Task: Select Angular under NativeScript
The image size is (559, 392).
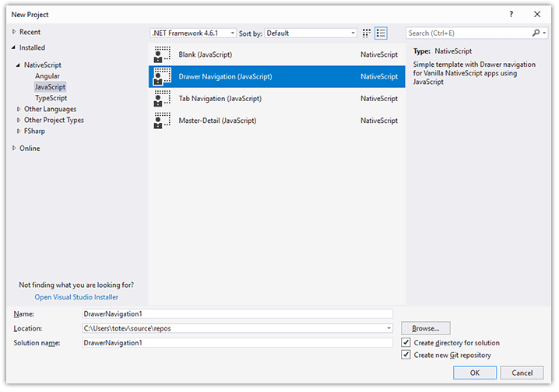Action: coord(47,76)
